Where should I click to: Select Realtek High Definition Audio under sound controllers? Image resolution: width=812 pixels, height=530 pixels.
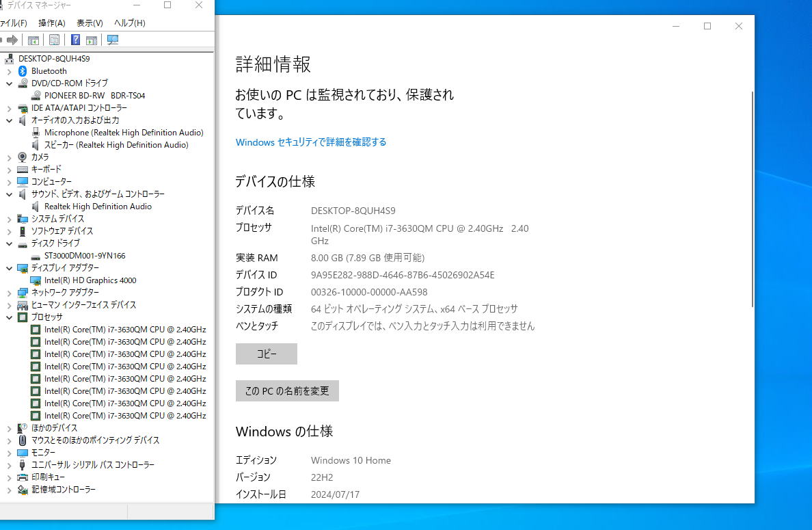click(98, 207)
